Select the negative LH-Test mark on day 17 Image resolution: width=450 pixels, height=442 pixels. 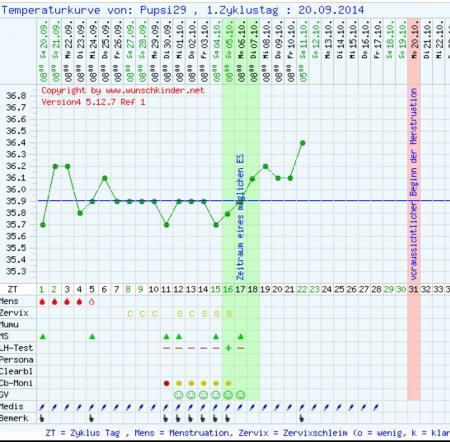click(x=241, y=348)
